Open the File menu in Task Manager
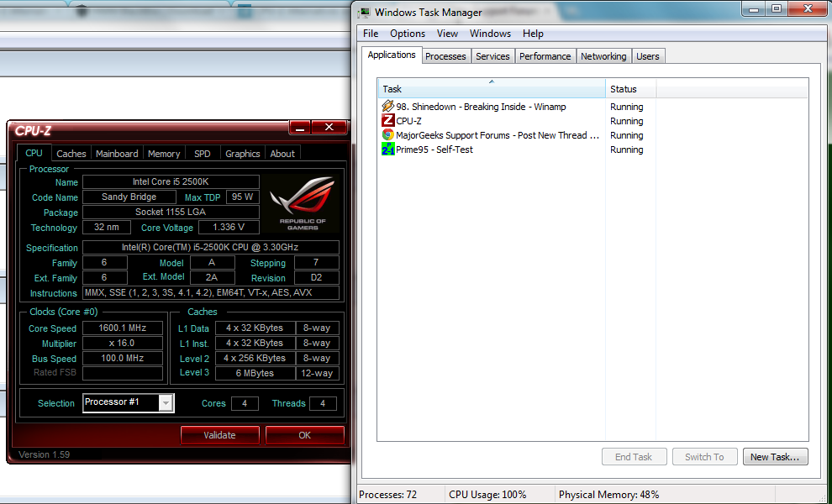Screen dimensions: 832x504 pyautogui.click(x=371, y=34)
